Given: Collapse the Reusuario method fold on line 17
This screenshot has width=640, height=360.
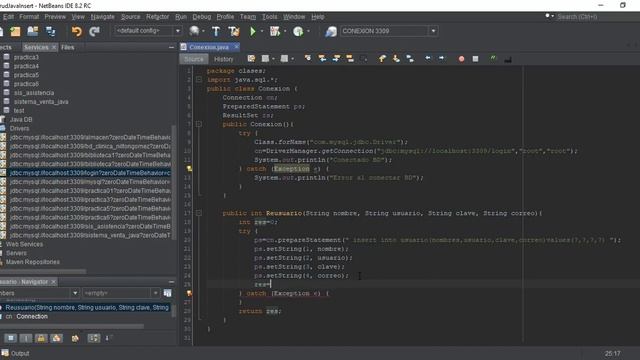Looking at the screenshot, I should 198,213.
